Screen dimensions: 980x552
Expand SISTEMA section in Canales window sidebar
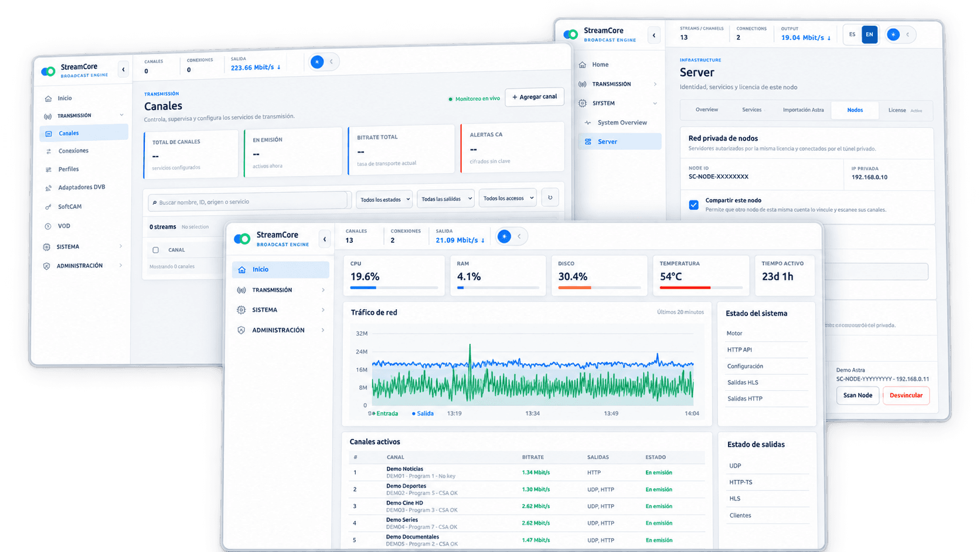83,247
